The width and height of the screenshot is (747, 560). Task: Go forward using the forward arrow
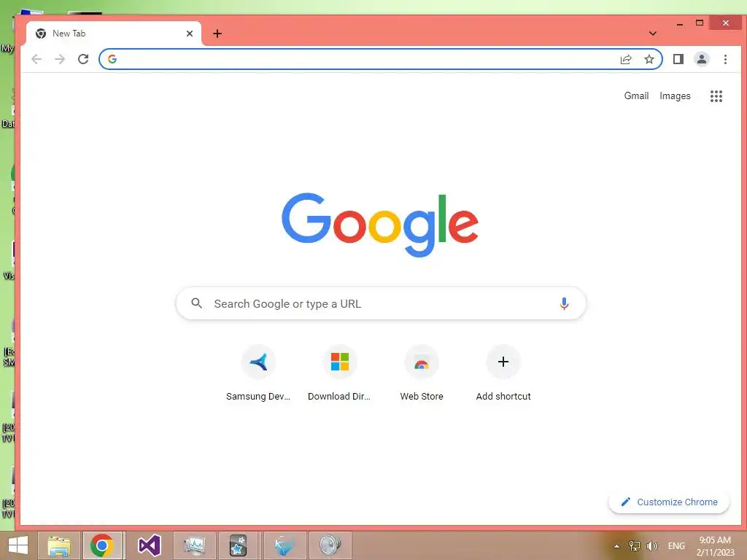pyautogui.click(x=60, y=59)
